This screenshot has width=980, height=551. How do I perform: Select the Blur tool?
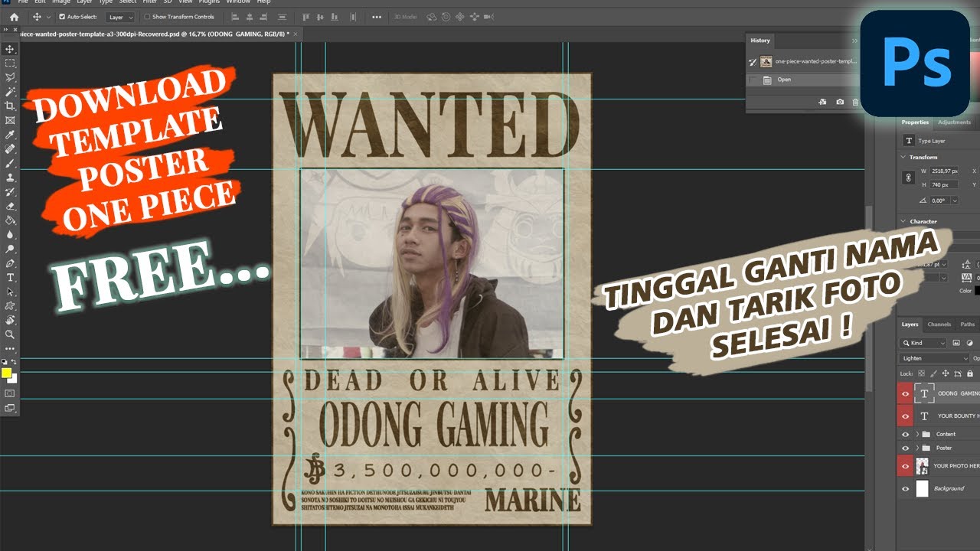[10, 235]
